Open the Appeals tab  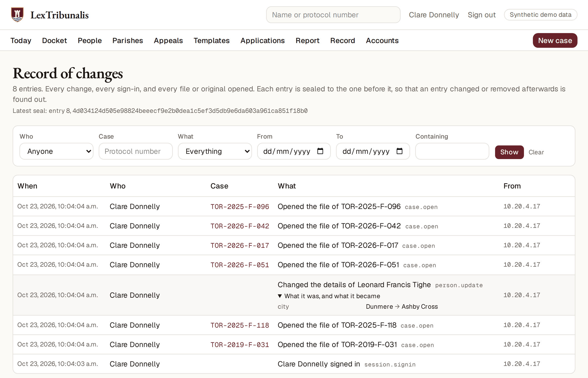(168, 40)
